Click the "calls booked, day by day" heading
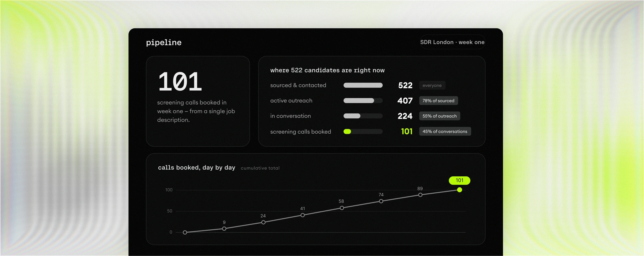 click(197, 168)
